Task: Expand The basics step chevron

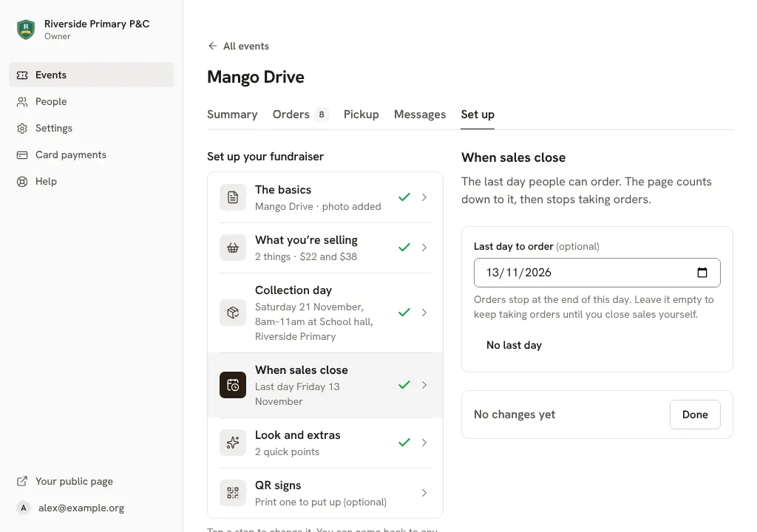Action: (x=424, y=197)
